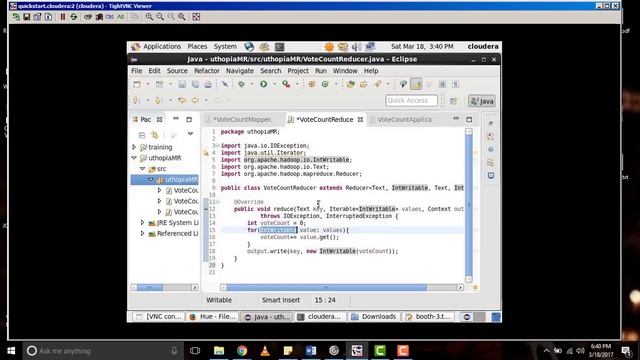Collapse the uthopiaMR project
This screenshot has height=360, width=640.
point(134,158)
